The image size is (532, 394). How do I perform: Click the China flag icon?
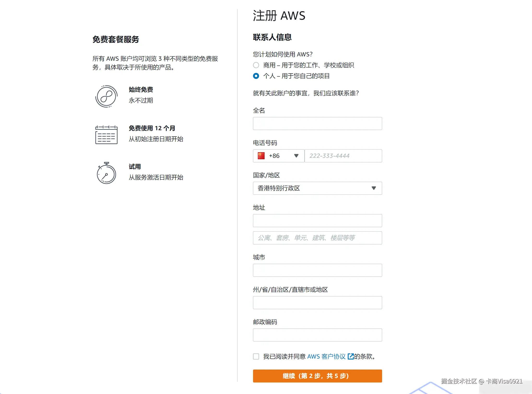click(261, 156)
